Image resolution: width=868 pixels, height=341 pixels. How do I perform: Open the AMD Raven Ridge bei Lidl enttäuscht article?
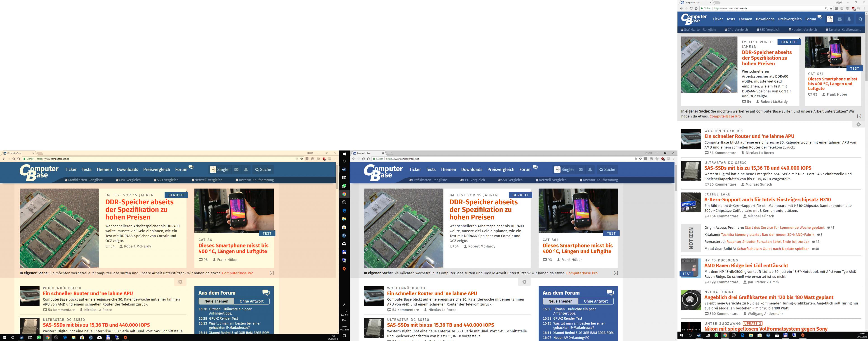pos(746,266)
